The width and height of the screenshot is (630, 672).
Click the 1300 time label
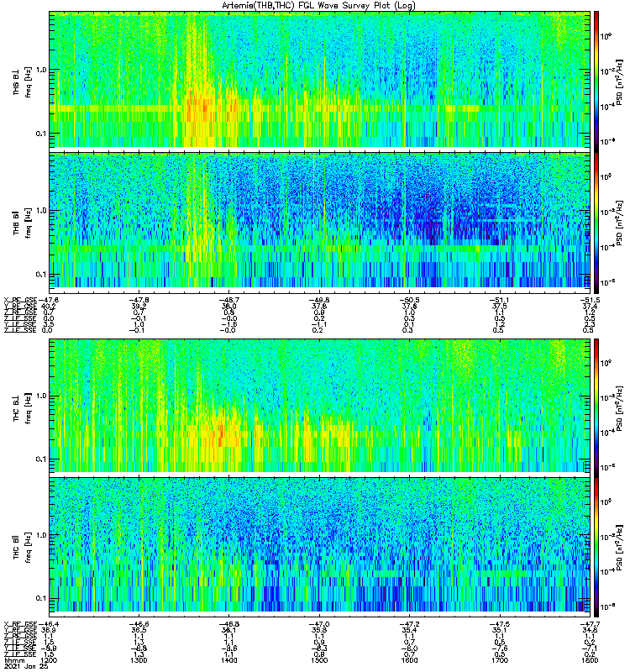click(139, 660)
